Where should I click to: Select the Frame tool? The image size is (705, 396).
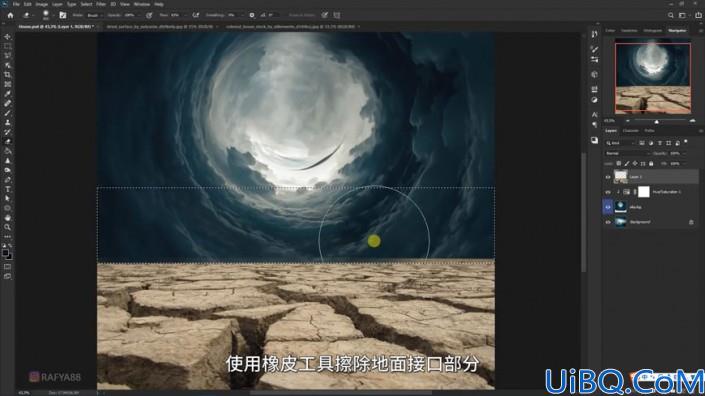click(x=8, y=84)
